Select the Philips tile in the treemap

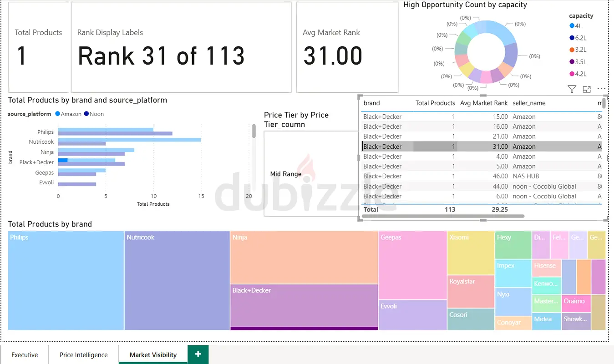click(66, 280)
